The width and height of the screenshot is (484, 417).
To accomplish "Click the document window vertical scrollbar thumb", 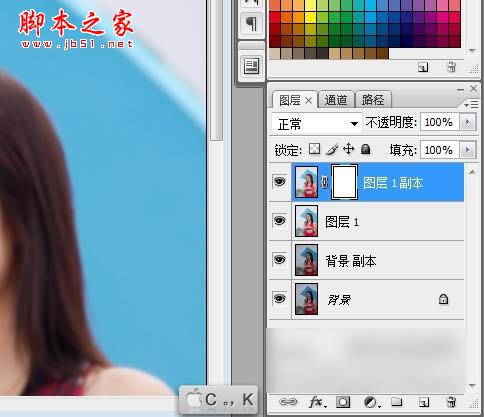I will coord(217,70).
